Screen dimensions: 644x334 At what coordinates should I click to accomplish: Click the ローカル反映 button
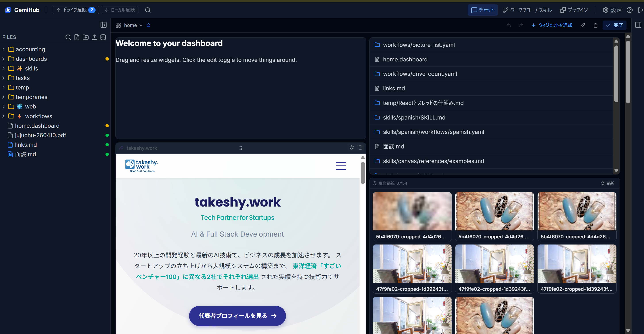click(x=119, y=10)
